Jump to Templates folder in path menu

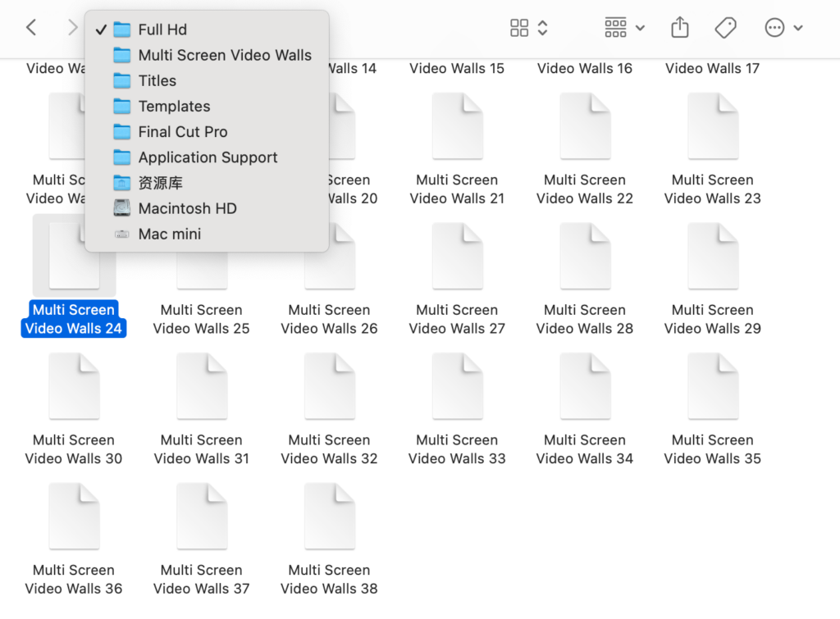174,106
